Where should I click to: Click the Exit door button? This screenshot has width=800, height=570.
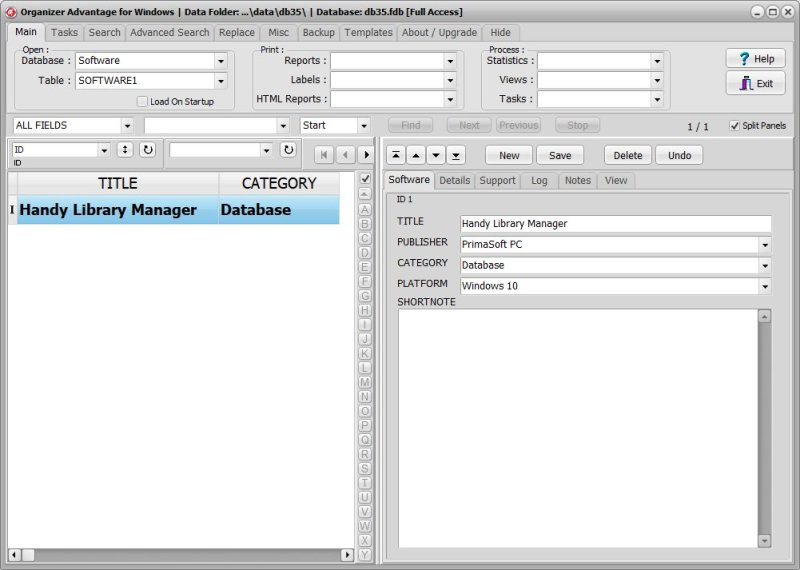(x=756, y=83)
